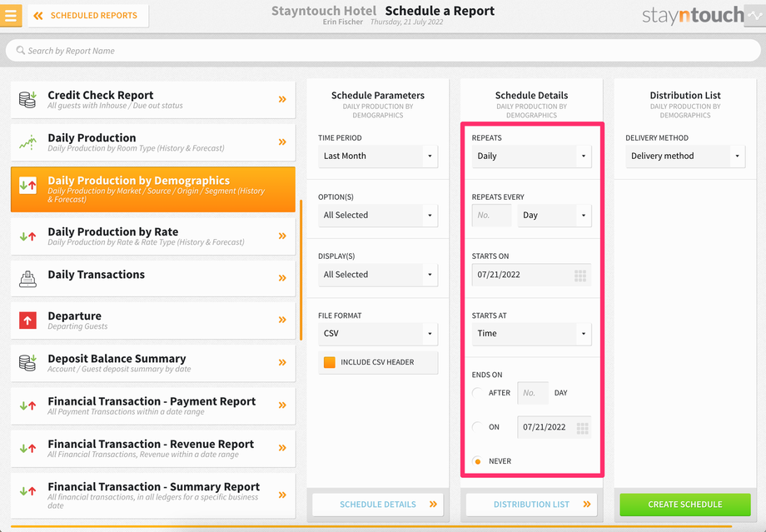Expand the Display(s) All Selected dropdown
The image size is (766, 532).
tap(378, 275)
